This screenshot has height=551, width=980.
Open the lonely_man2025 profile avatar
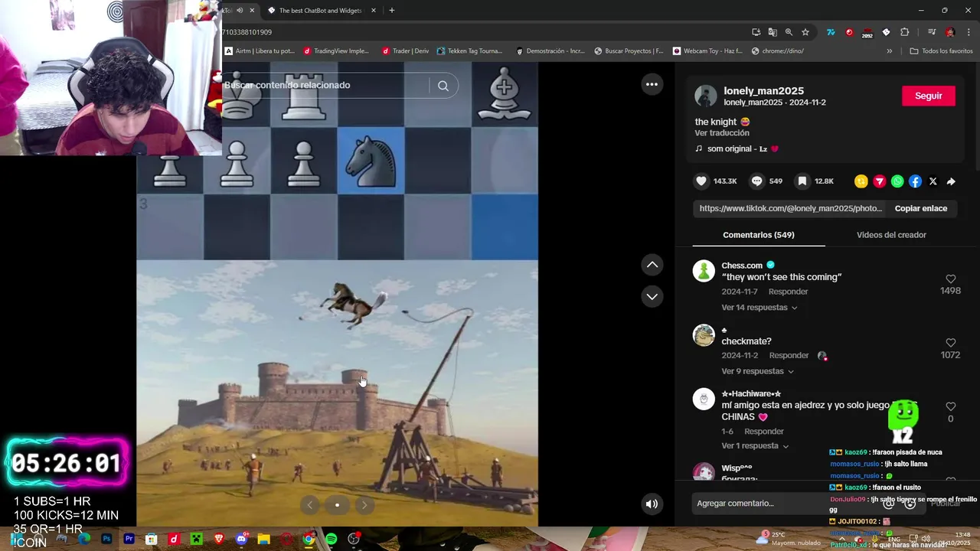[705, 96]
